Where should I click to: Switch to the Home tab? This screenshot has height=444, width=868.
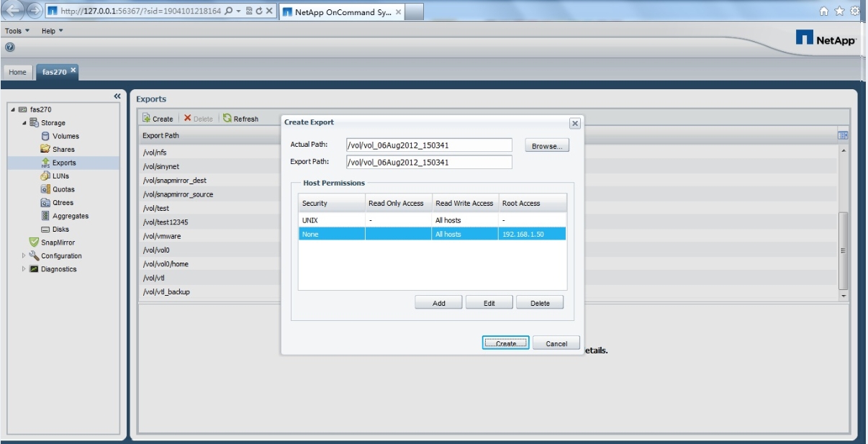click(x=17, y=72)
